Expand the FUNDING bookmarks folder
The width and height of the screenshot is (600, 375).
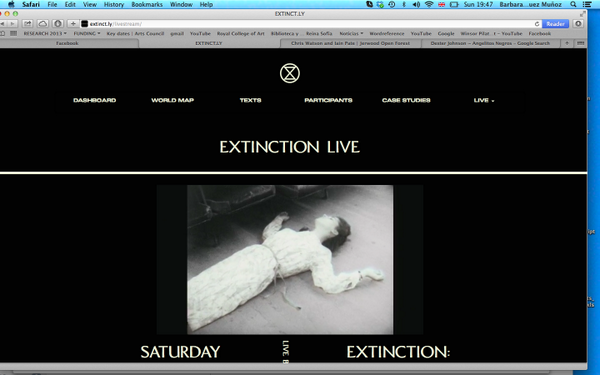click(87, 34)
